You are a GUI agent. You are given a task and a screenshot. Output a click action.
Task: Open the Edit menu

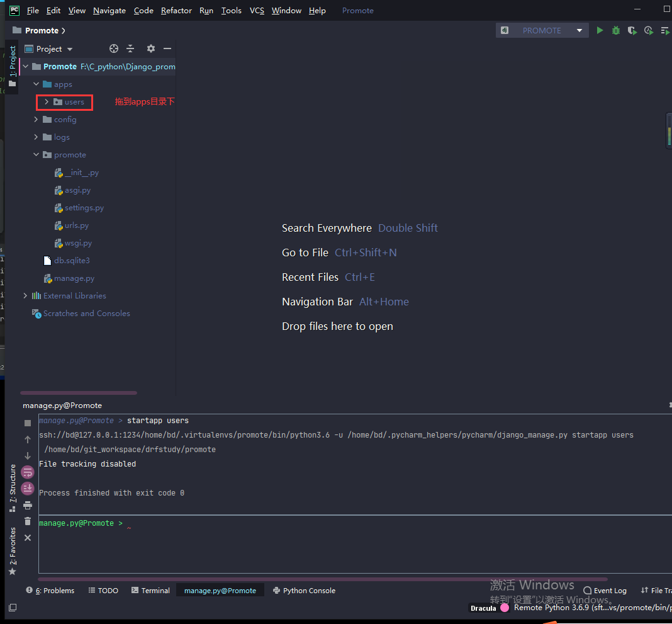point(53,10)
